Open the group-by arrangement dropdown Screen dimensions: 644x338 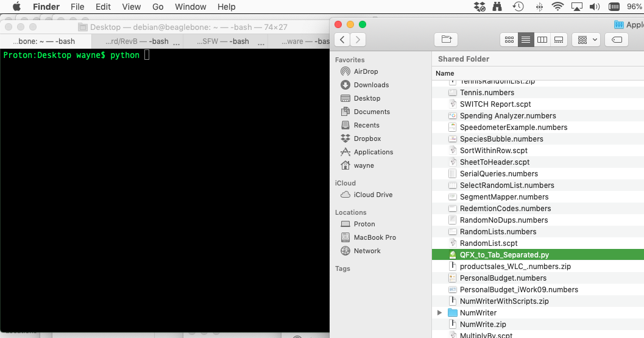pyautogui.click(x=587, y=40)
